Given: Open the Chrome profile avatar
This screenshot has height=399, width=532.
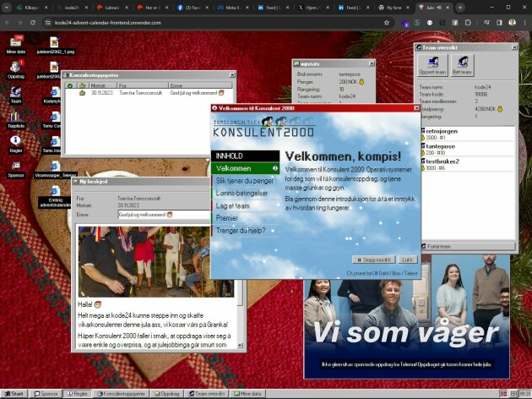Looking at the screenshot, I should pyautogui.click(x=512, y=23).
